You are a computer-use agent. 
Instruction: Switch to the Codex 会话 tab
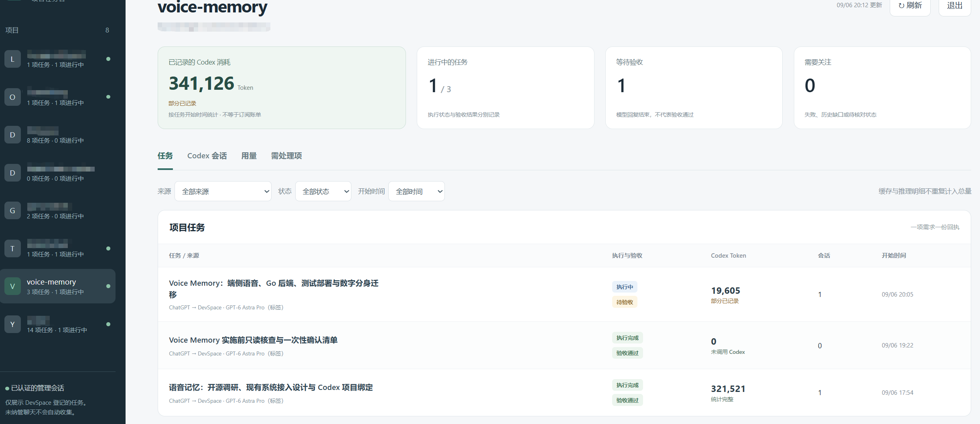click(207, 156)
